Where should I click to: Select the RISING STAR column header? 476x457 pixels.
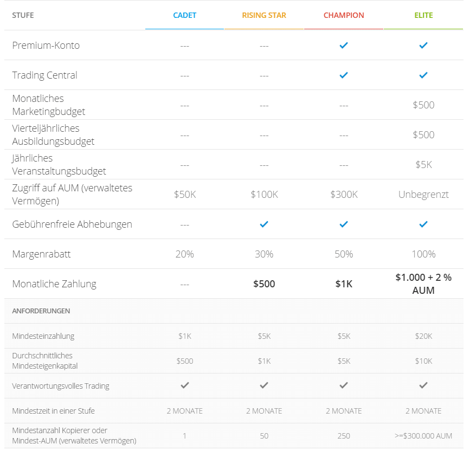(x=264, y=15)
